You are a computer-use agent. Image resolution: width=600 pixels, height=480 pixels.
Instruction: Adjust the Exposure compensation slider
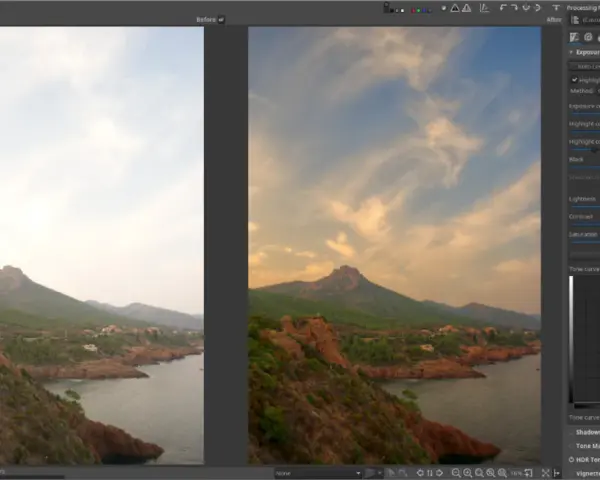[584, 114]
